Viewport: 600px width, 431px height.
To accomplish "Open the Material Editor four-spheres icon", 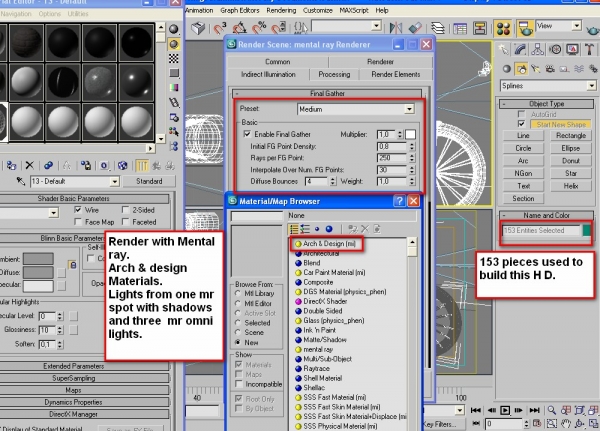I will pyautogui.click(x=503, y=28).
